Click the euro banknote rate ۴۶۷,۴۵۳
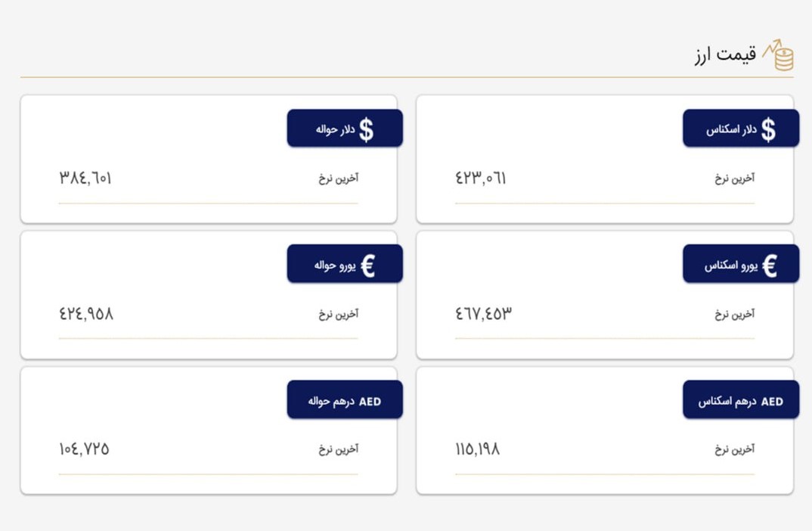The width and height of the screenshot is (812, 531). click(484, 313)
